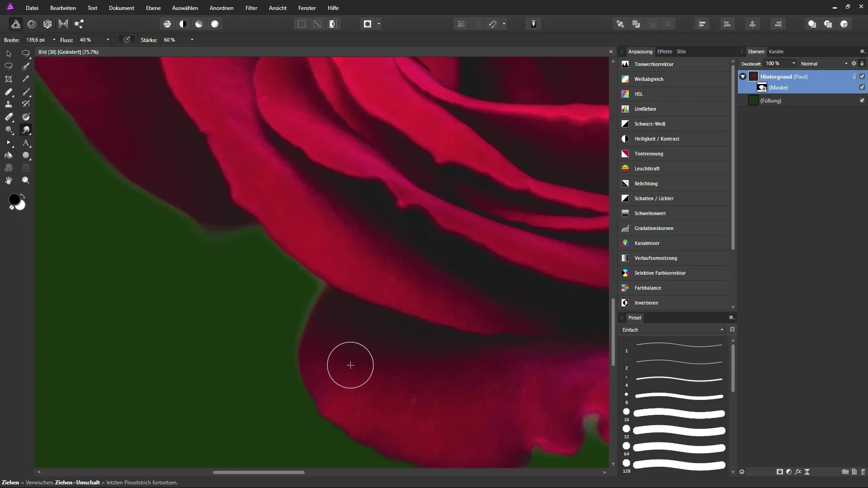Select the Zoom magnifier tool
868x488 pixels.
26,180
